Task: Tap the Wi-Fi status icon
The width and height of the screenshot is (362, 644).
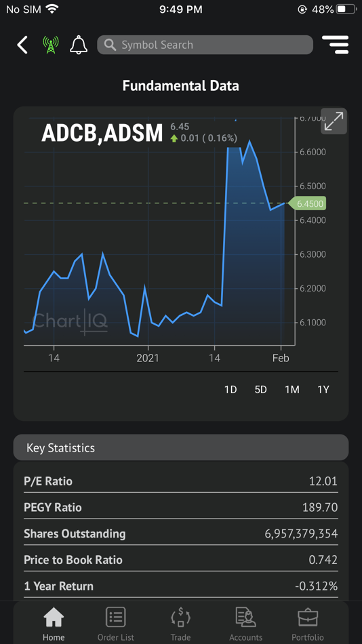Action: [x=52, y=9]
